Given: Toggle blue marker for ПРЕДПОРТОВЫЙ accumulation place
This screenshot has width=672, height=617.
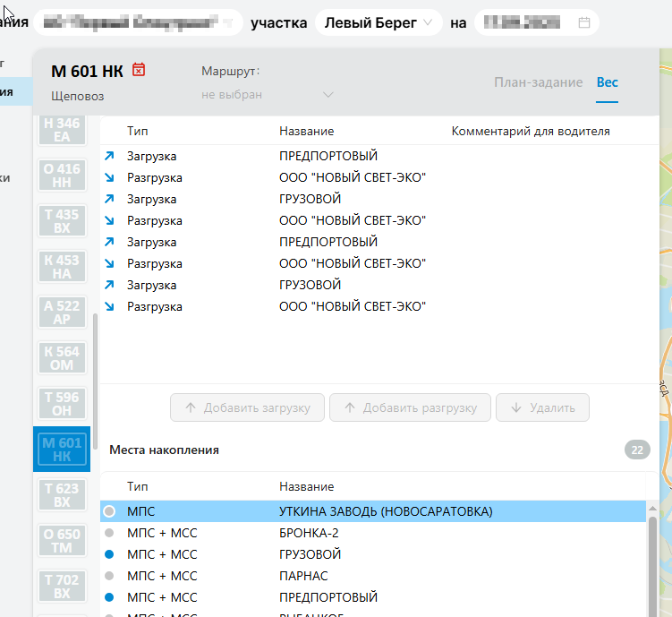Looking at the screenshot, I should point(109,597).
